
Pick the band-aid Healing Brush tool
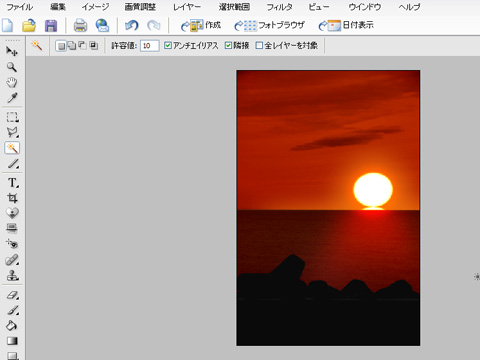pos(12,260)
